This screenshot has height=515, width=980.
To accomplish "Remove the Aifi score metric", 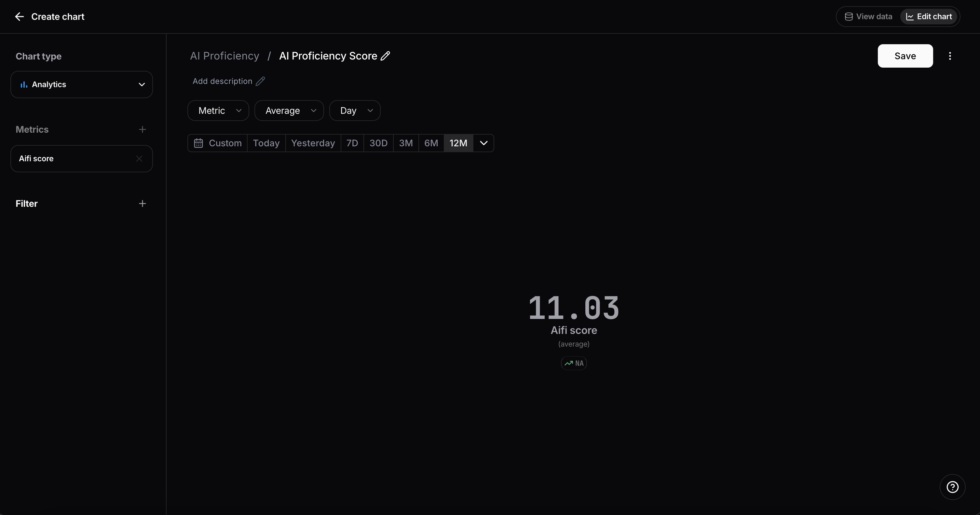I will tap(139, 158).
